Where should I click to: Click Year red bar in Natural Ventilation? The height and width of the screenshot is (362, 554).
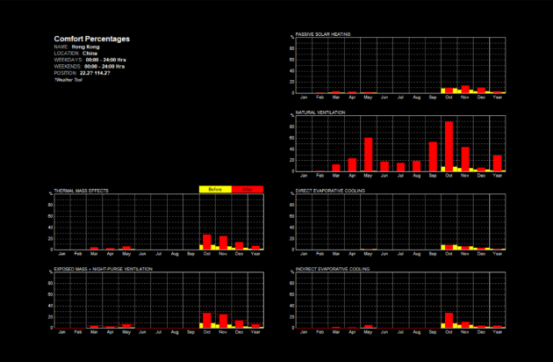click(497, 163)
